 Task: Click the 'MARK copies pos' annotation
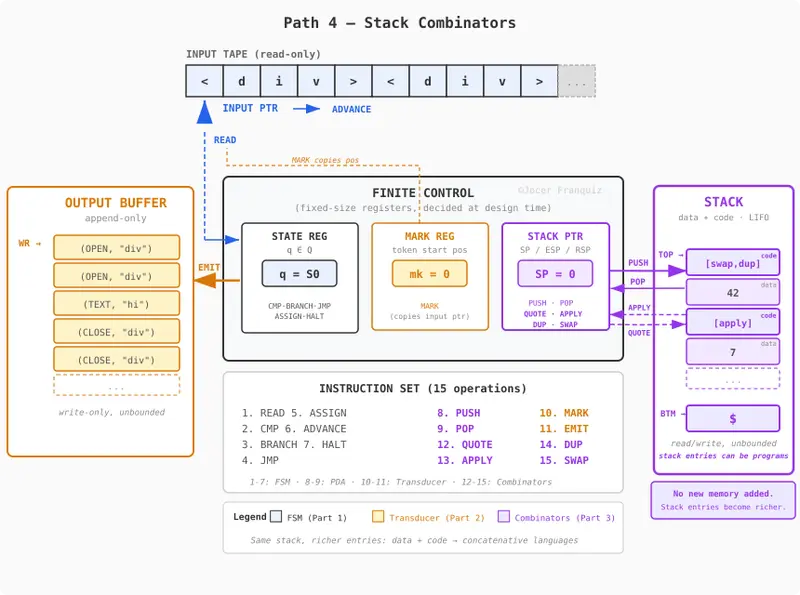click(325, 160)
